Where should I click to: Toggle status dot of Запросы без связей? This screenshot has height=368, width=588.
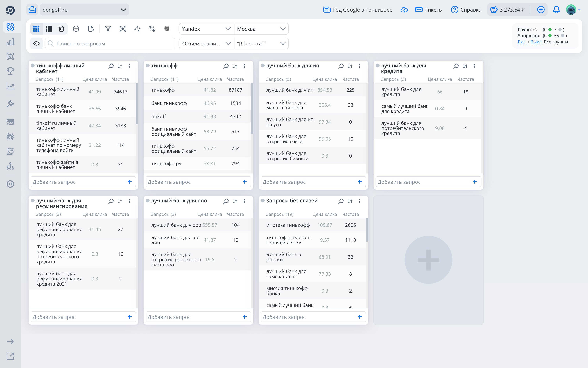263,201
